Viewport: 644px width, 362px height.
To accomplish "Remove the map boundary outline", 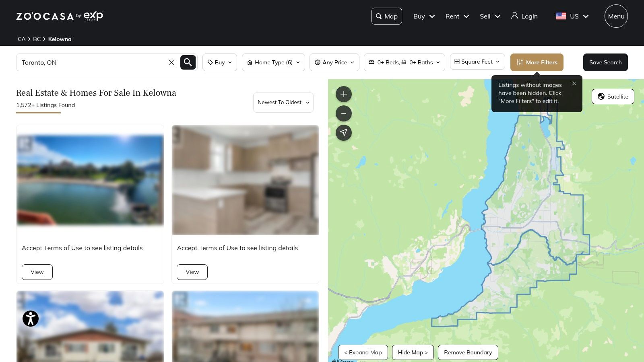I will 468,352.
